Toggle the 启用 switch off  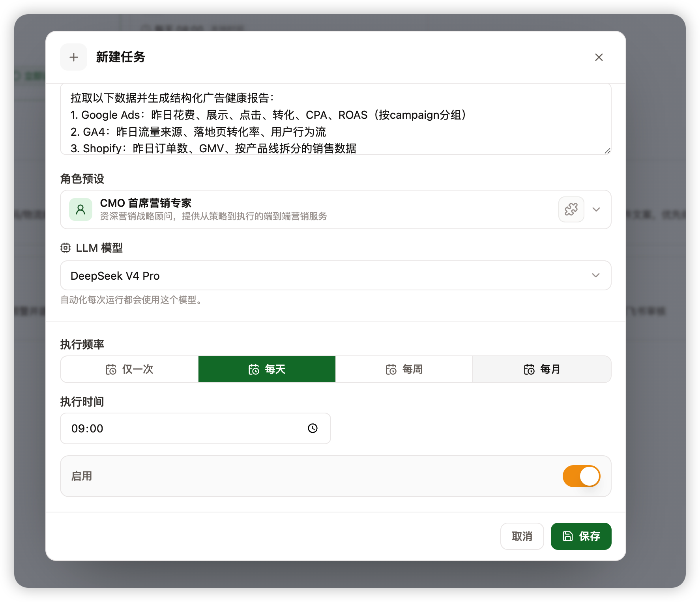(581, 476)
